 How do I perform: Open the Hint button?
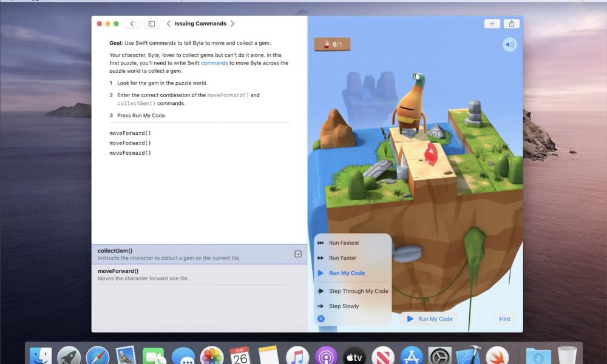pyautogui.click(x=504, y=319)
